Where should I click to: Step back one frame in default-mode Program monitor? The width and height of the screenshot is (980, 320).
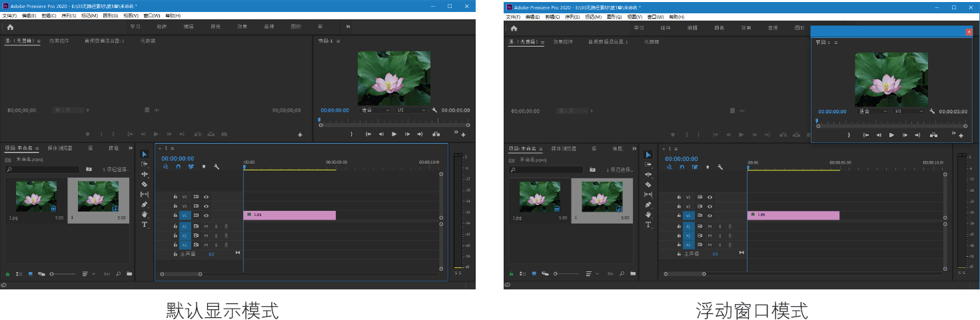click(x=381, y=134)
